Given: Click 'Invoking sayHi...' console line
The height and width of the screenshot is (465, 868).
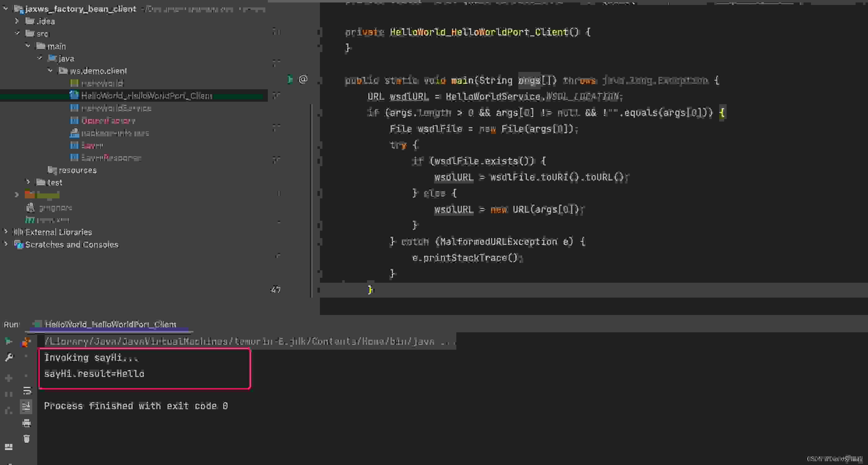Looking at the screenshot, I should click(x=91, y=357).
